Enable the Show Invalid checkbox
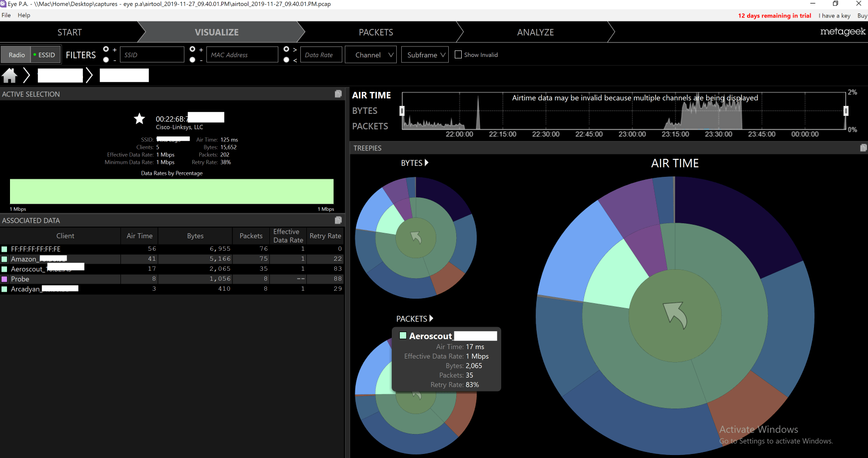 (x=458, y=54)
